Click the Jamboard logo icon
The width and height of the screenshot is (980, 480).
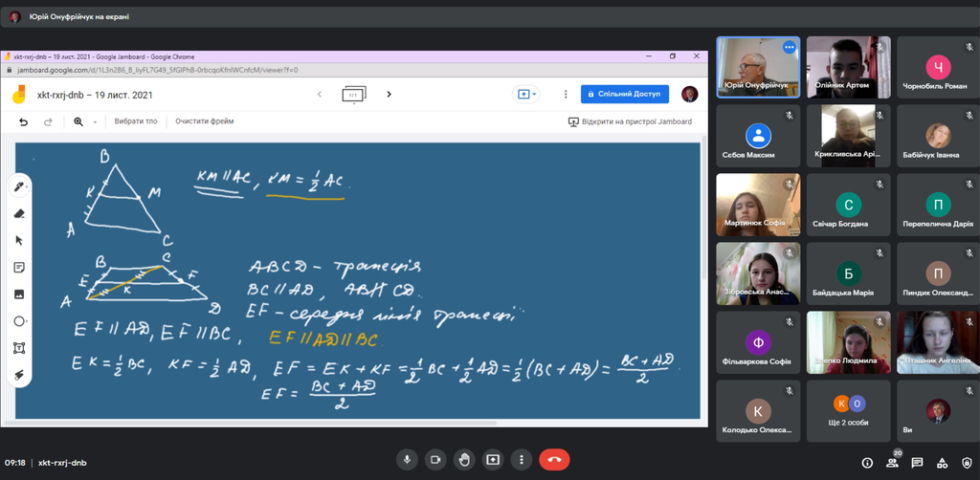click(x=19, y=95)
